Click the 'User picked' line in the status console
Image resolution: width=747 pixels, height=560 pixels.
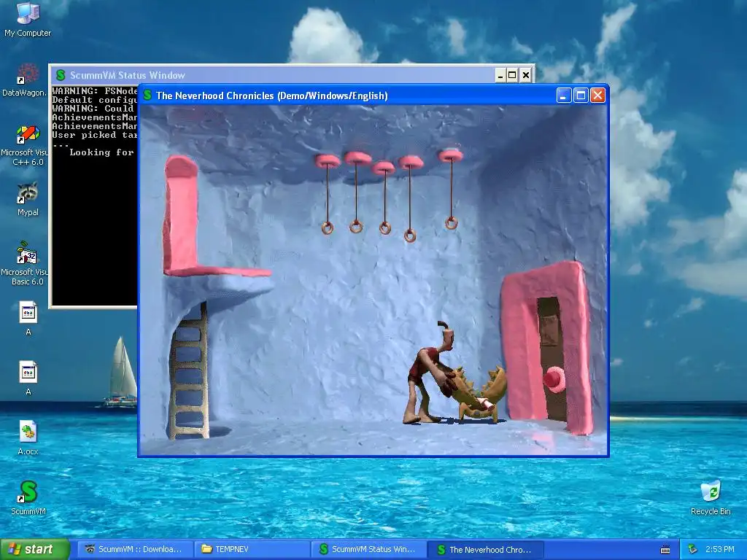point(94,135)
